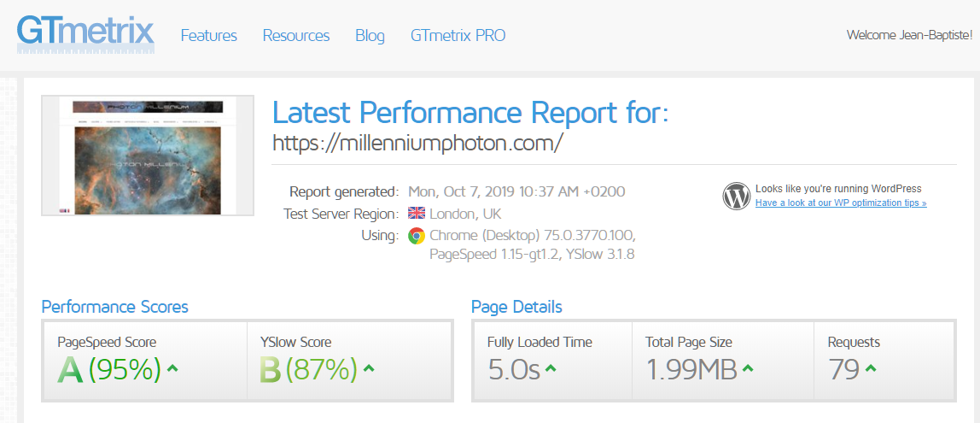980x423 pixels.
Task: Click the Requests label
Action: pyautogui.click(x=854, y=343)
